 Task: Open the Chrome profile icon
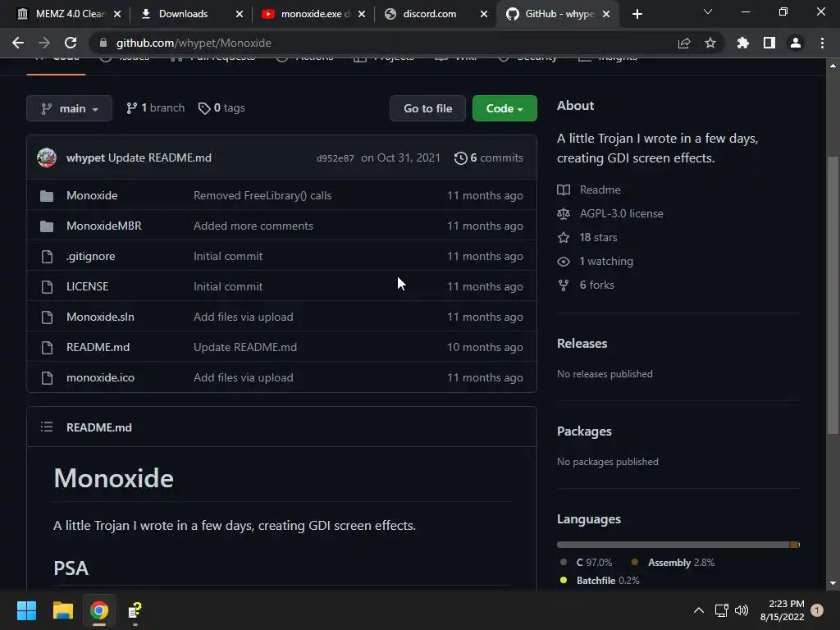click(796, 43)
